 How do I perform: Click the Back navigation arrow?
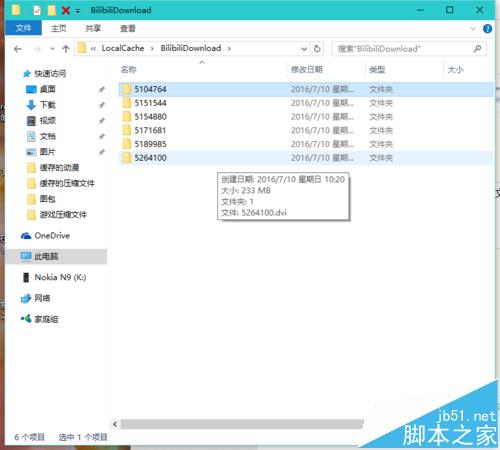click(18, 49)
